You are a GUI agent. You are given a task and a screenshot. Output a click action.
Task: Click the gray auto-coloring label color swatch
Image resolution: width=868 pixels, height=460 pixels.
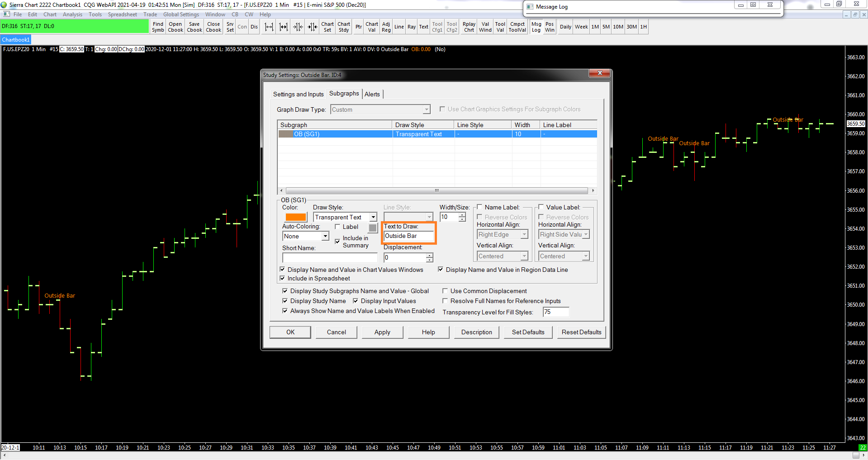373,228
